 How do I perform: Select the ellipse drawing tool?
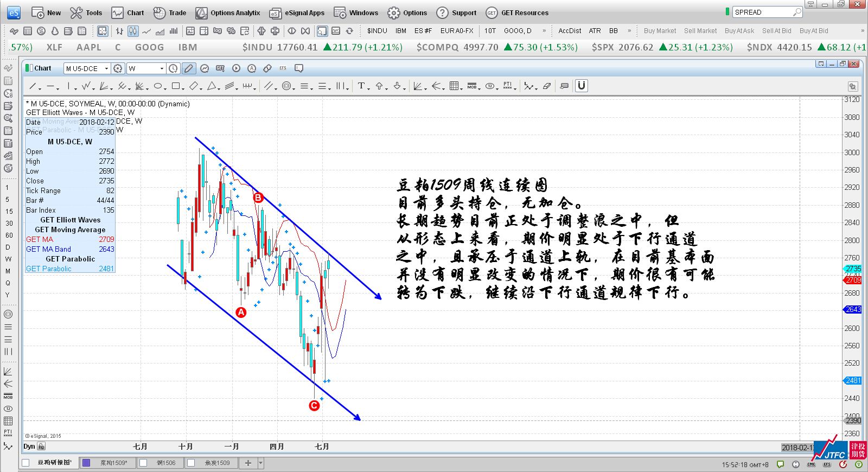pyautogui.click(x=157, y=86)
